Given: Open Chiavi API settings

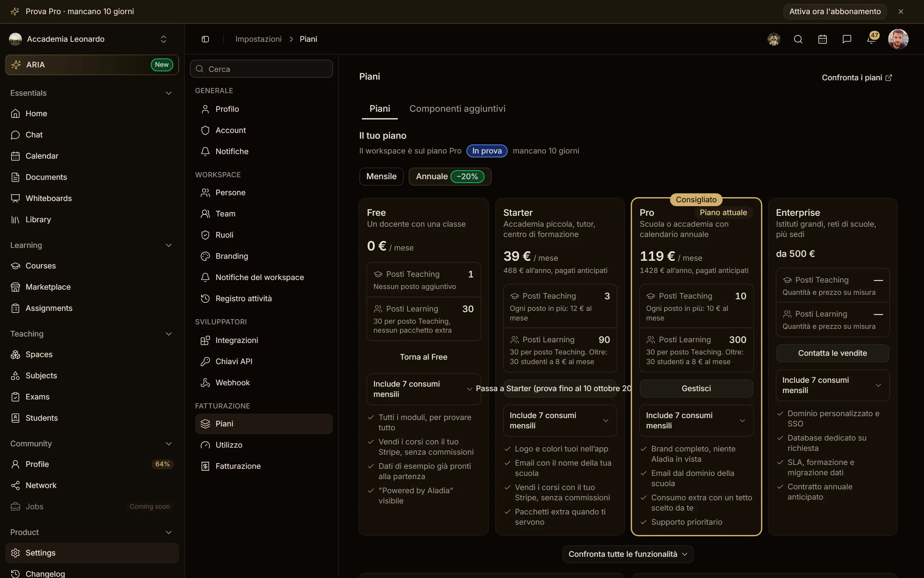Looking at the screenshot, I should (x=264, y=361).
